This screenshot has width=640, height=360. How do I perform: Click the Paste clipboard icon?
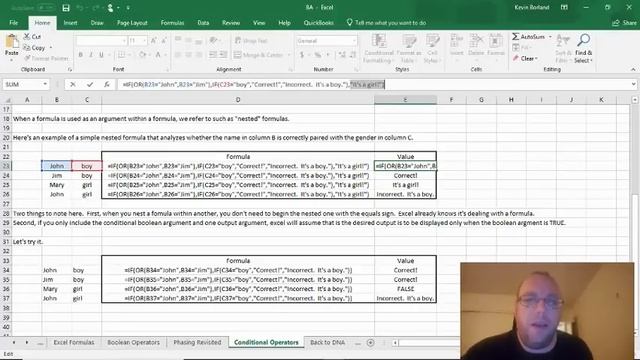click(12, 41)
